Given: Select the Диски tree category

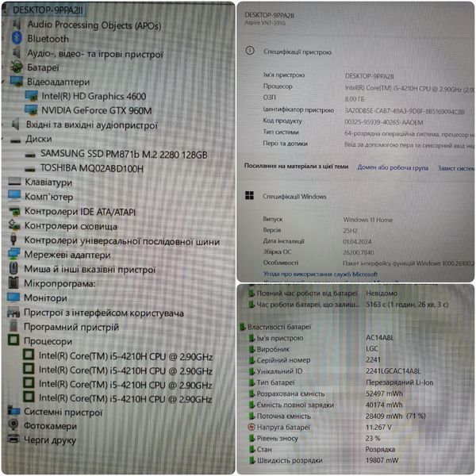Looking at the screenshot, I should coord(39,139).
